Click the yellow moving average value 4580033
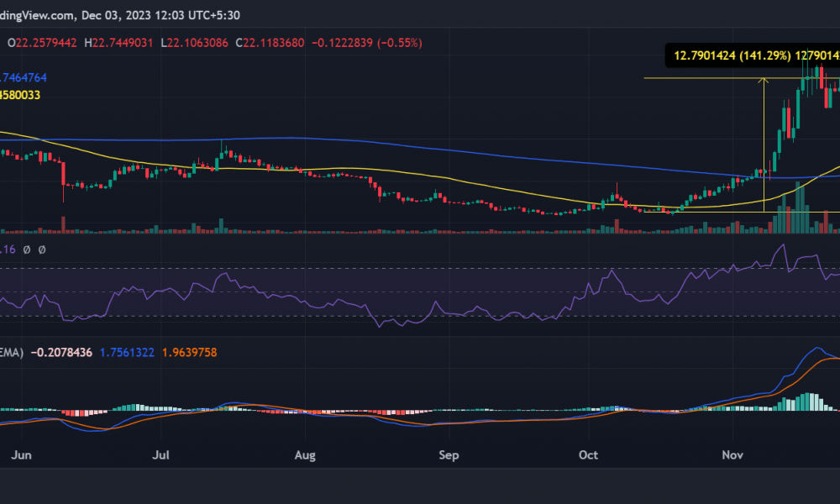 coord(20,95)
